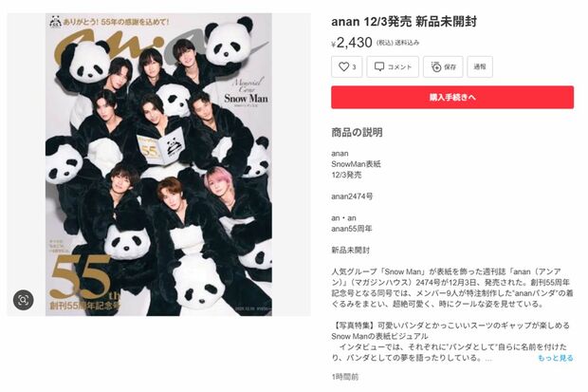Click the anan2474号 description line
The height and width of the screenshot is (392, 588).
[352, 196]
